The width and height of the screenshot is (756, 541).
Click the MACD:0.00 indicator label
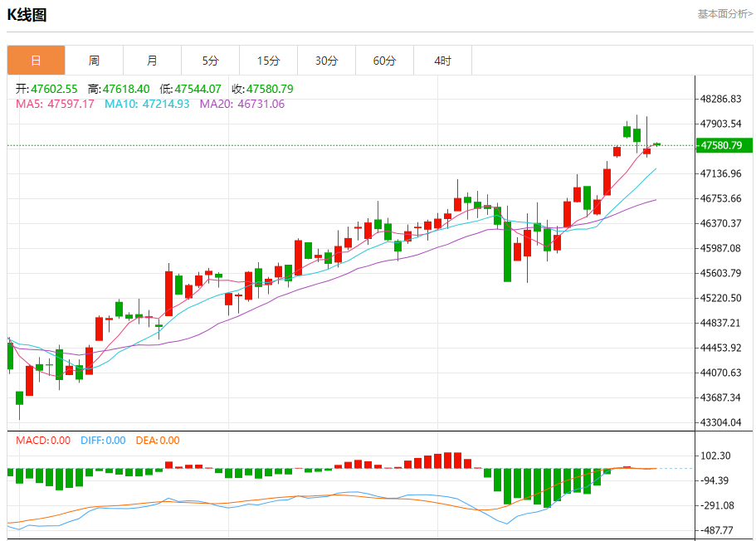[43, 441]
